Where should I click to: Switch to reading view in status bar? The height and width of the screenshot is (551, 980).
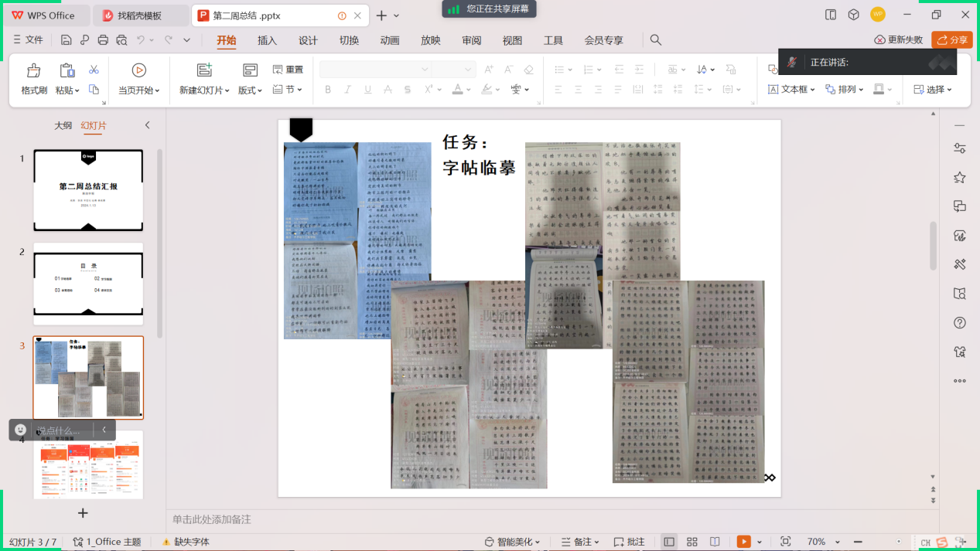pos(715,542)
